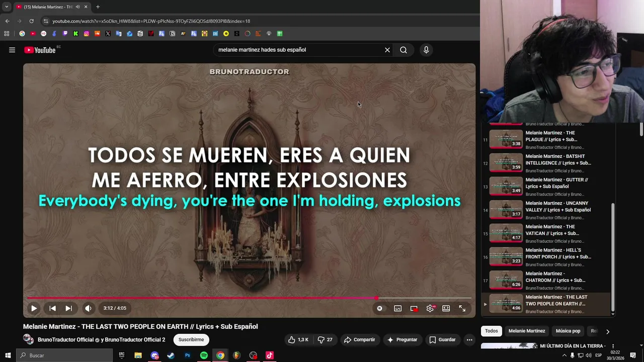Open Steam from the taskbar
Screen dimensions: 644x362
coord(171,355)
